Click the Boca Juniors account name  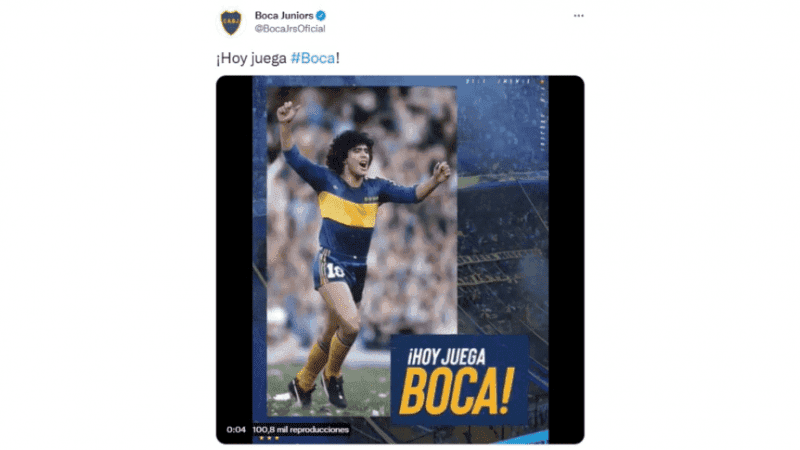pyautogui.click(x=284, y=16)
